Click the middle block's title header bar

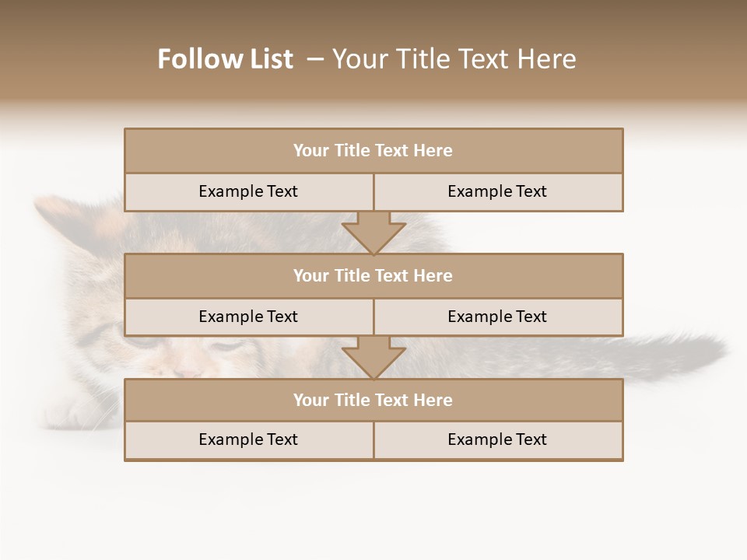(x=373, y=275)
